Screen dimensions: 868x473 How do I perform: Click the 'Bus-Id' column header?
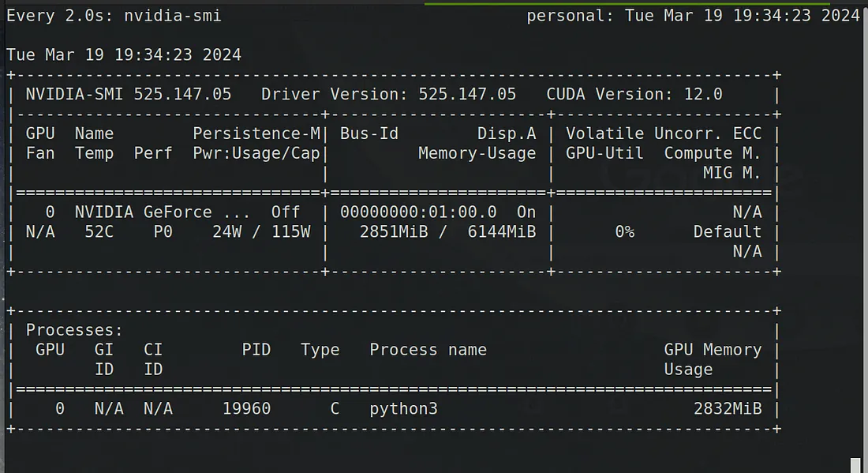(x=369, y=133)
